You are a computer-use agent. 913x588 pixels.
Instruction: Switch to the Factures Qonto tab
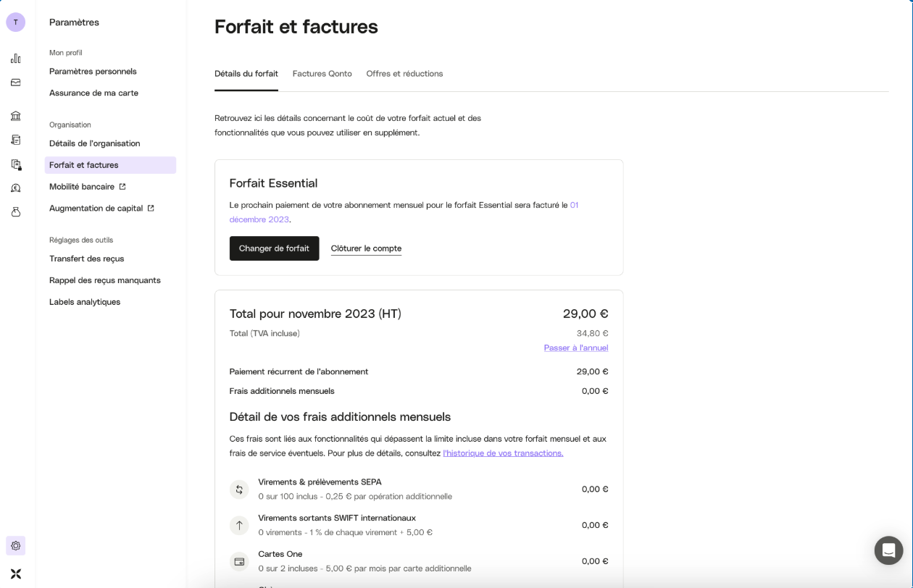pyautogui.click(x=322, y=74)
